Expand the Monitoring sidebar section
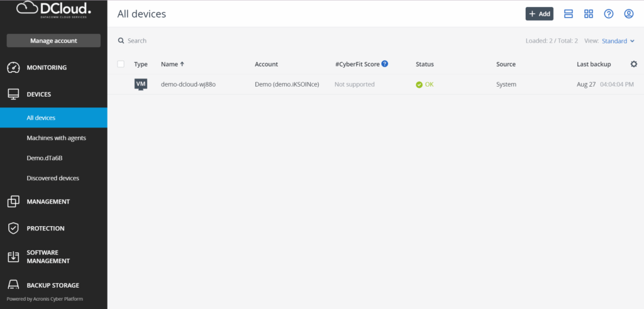 coord(47,67)
